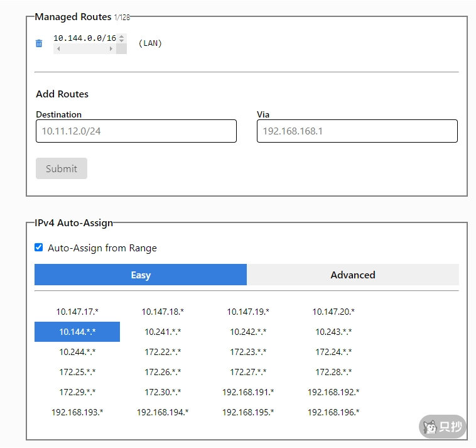Pick the 192.168.191.* range option

click(248, 392)
